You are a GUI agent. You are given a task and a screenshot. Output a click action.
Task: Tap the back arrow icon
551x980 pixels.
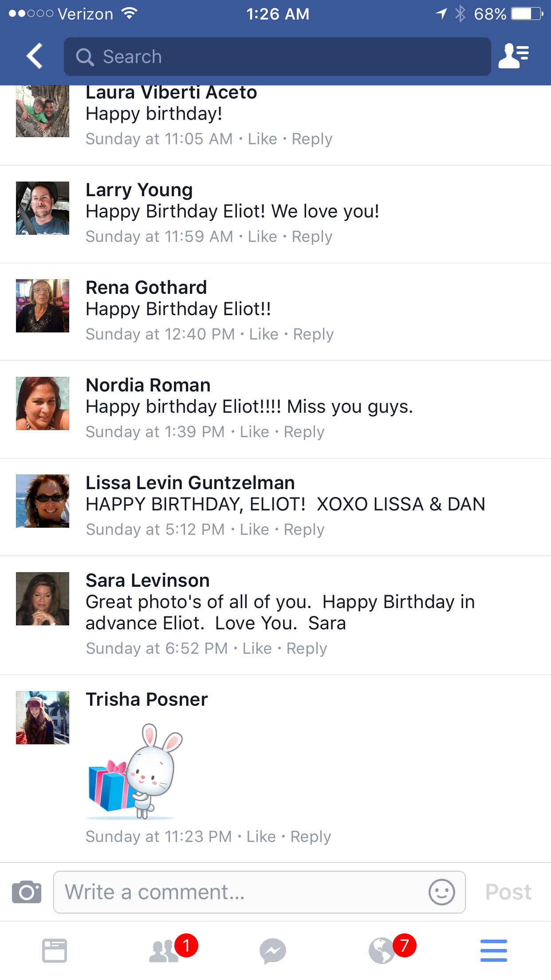pyautogui.click(x=35, y=56)
